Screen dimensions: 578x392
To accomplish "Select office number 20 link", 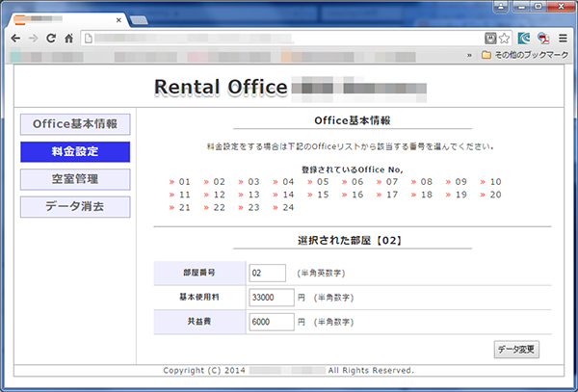I will 491,195.
